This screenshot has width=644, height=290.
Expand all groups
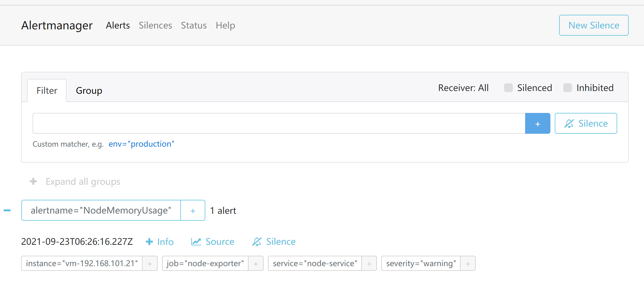pyautogui.click(x=75, y=181)
